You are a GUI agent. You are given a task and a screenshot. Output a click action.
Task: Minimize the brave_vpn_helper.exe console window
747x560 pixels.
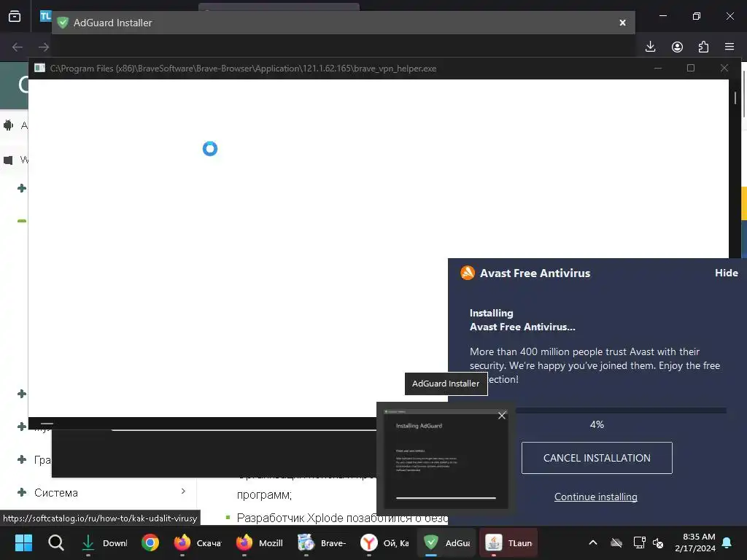click(x=658, y=68)
